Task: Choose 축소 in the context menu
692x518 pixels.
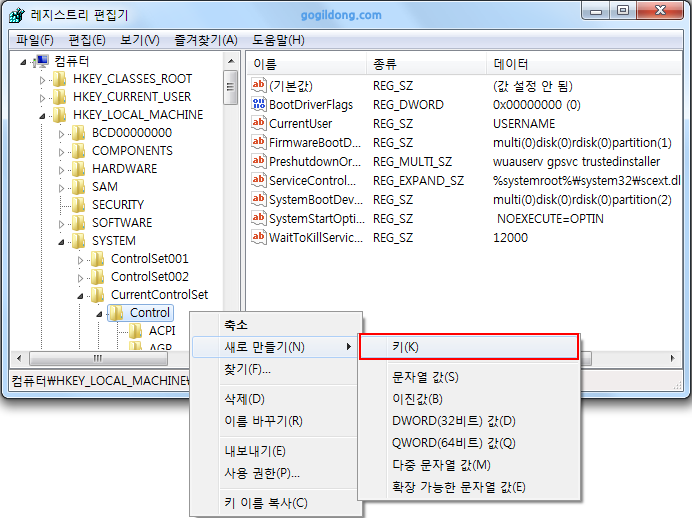Action: (275, 325)
